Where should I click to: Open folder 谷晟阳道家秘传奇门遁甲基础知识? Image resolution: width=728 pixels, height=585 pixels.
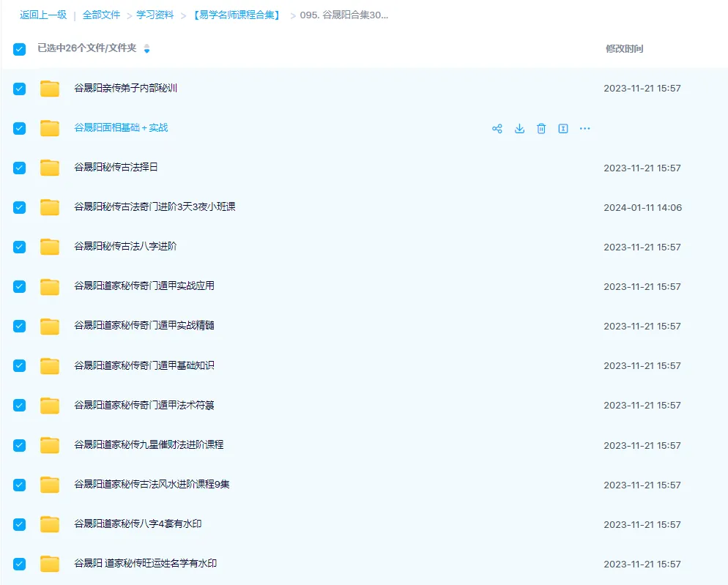pyautogui.click(x=144, y=365)
